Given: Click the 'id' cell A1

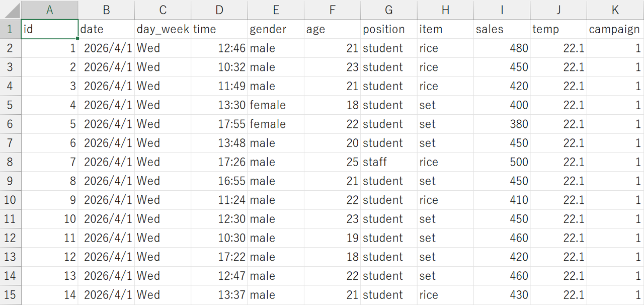Looking at the screenshot, I should (49, 29).
